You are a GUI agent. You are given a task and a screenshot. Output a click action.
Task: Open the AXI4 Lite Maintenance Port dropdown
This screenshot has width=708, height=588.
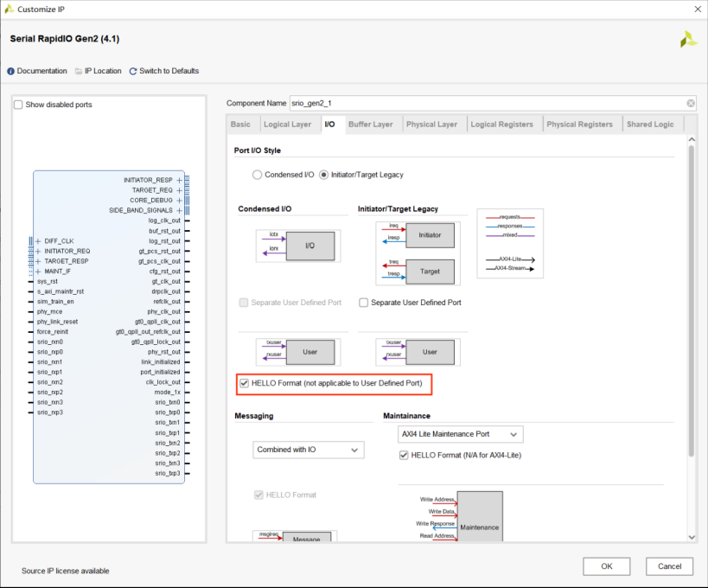pyautogui.click(x=461, y=434)
